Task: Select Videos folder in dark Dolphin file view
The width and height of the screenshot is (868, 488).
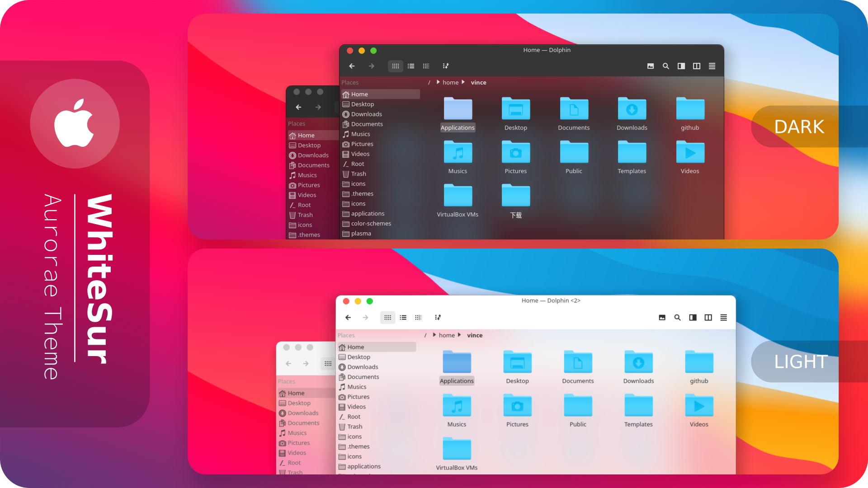Action: (690, 157)
